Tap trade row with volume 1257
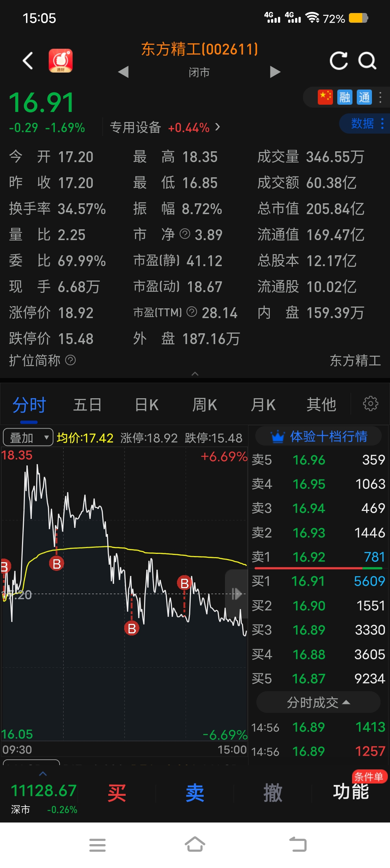The width and height of the screenshot is (390, 868). (318, 751)
